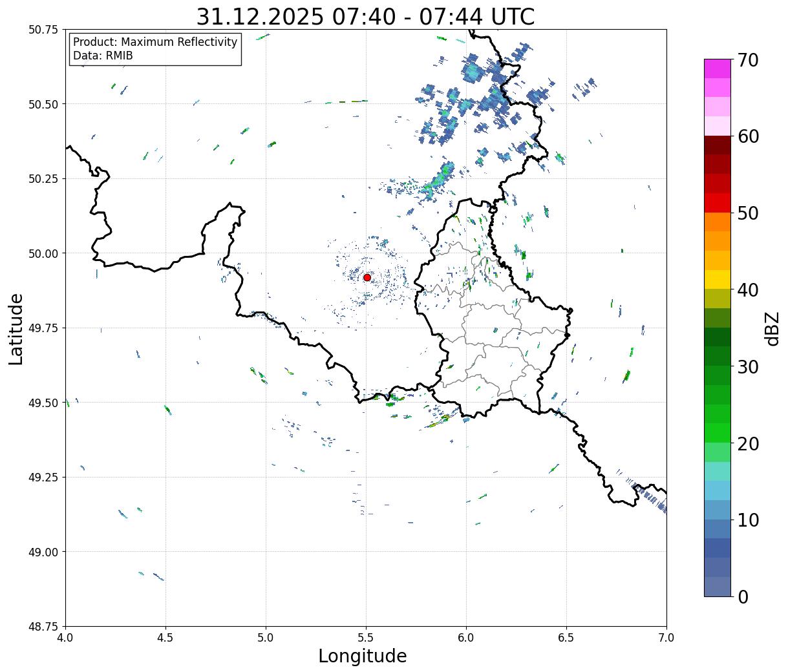The width and height of the screenshot is (788, 672).
Task: Click the colorbar tick label 60
Action: (x=747, y=136)
